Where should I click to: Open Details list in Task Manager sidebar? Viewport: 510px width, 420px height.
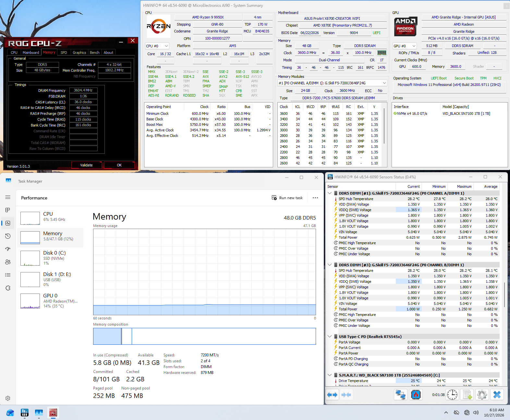pos(8,275)
